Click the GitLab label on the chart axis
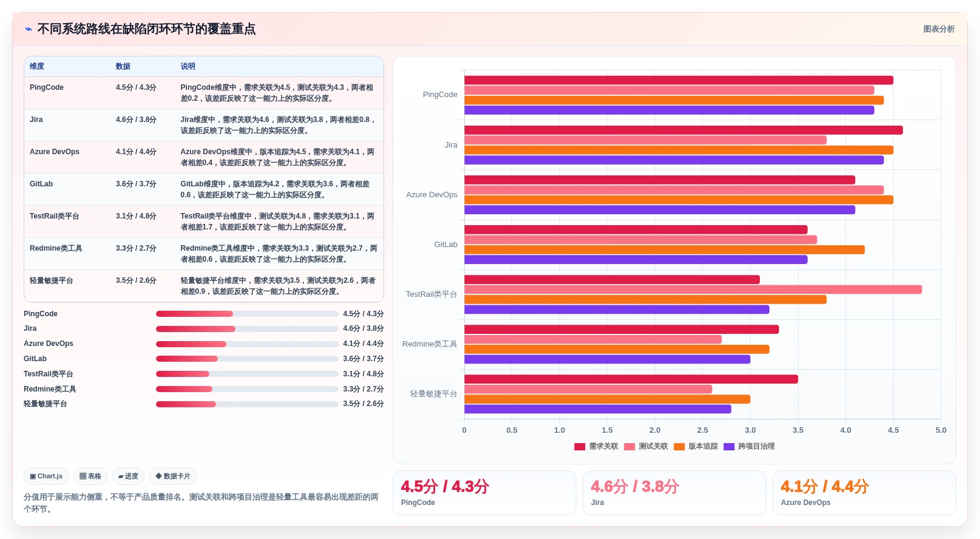The height and width of the screenshot is (539, 980). tap(445, 245)
